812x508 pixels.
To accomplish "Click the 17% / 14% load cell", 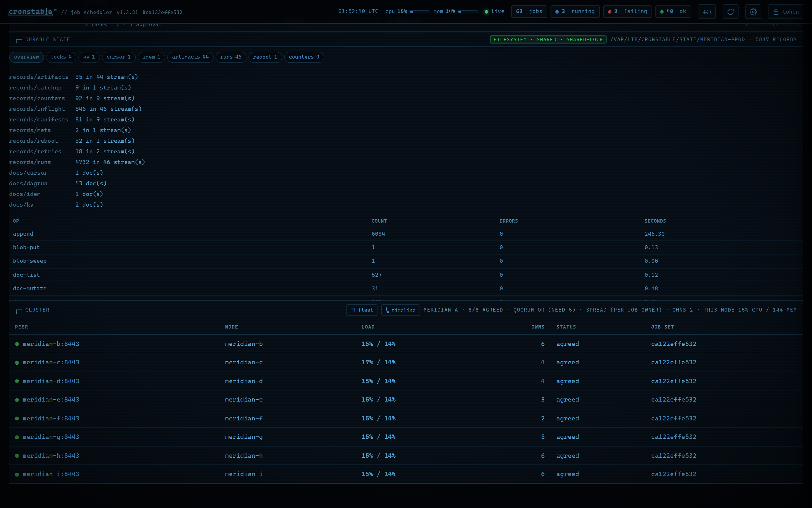I will (378, 363).
